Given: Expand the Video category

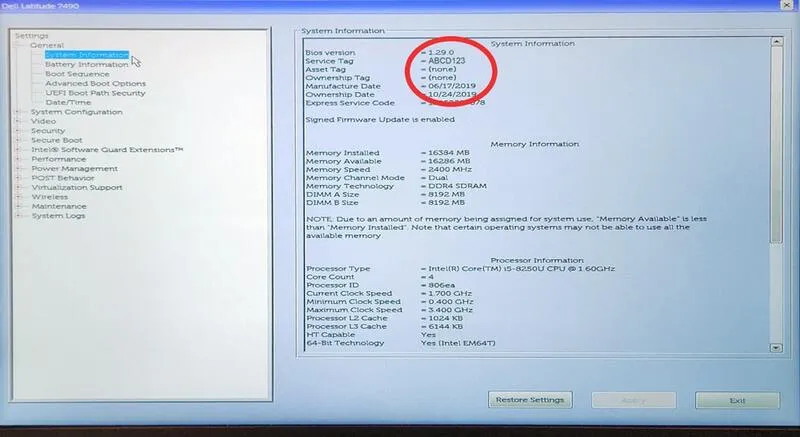Looking at the screenshot, I should click(x=19, y=121).
